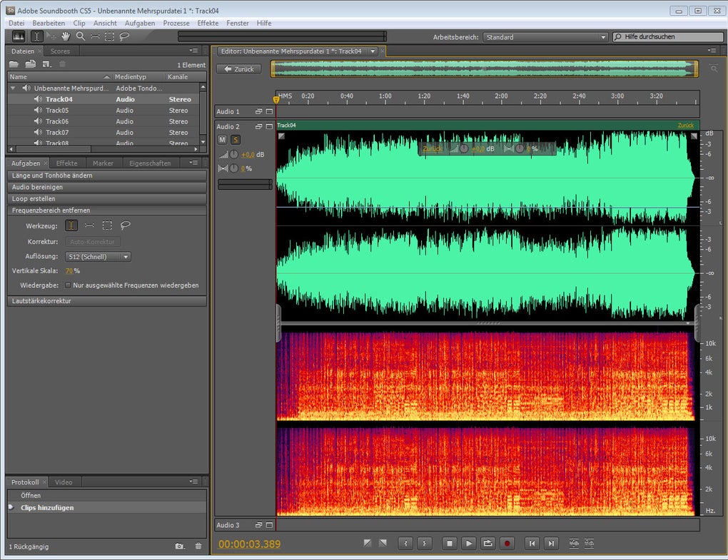Switch to the Marker tab

103,163
